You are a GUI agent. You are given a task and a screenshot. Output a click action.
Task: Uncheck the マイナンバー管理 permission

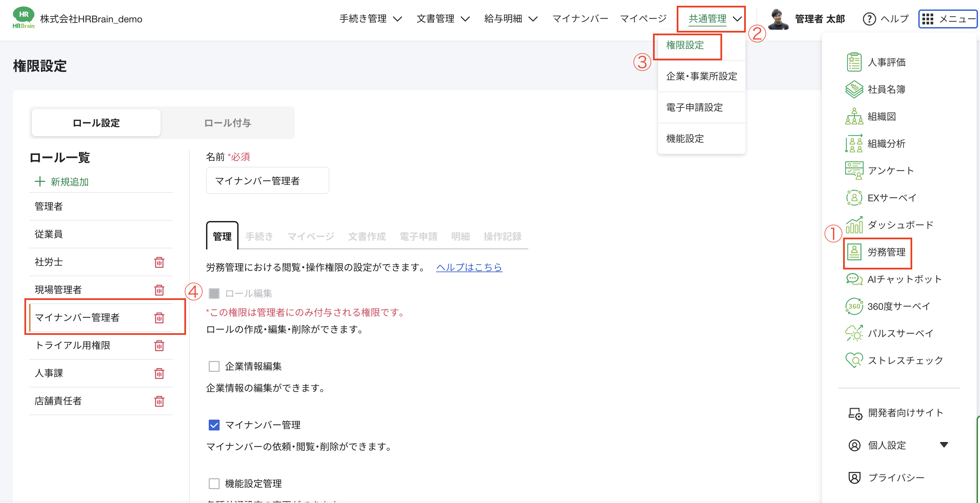214,425
